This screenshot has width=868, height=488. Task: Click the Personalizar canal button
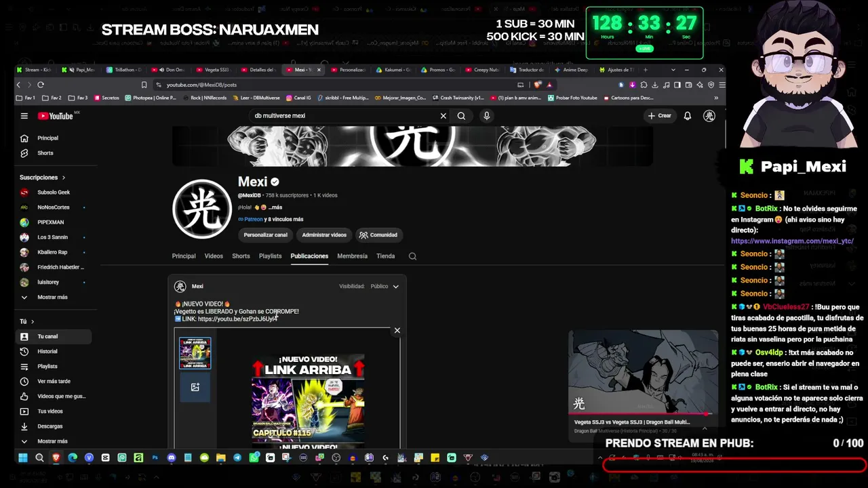coord(266,235)
